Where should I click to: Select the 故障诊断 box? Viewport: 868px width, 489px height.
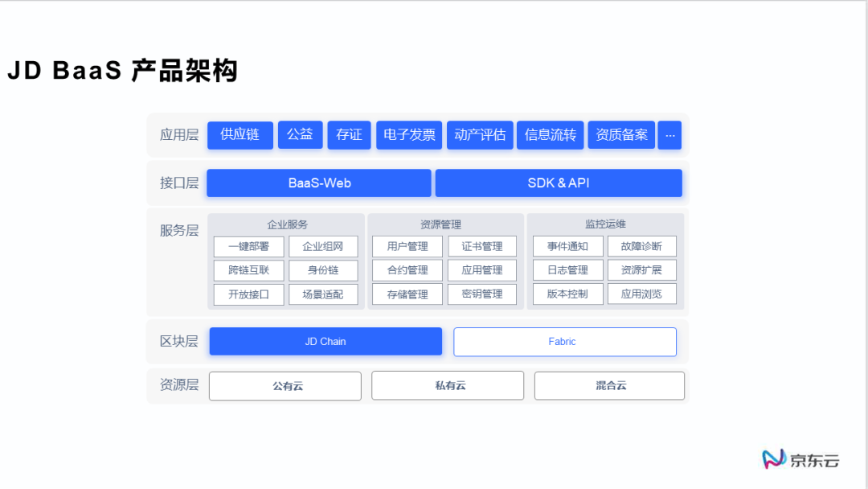tap(642, 246)
